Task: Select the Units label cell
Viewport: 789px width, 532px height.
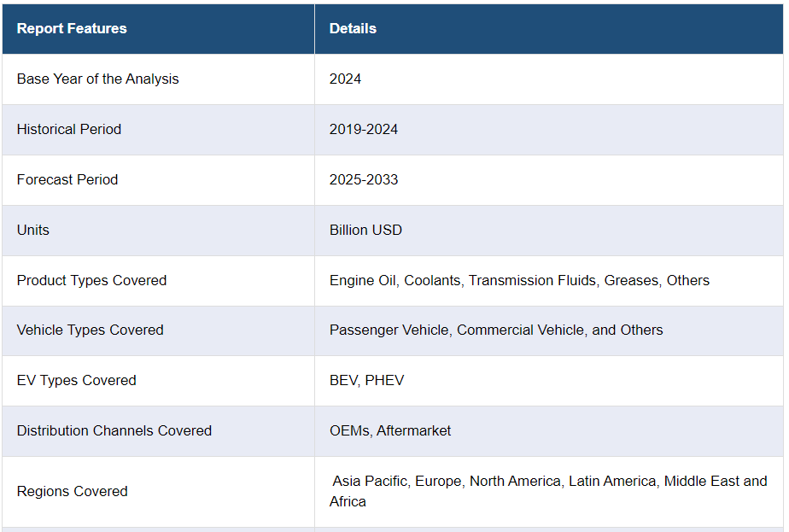Action: coord(33,231)
